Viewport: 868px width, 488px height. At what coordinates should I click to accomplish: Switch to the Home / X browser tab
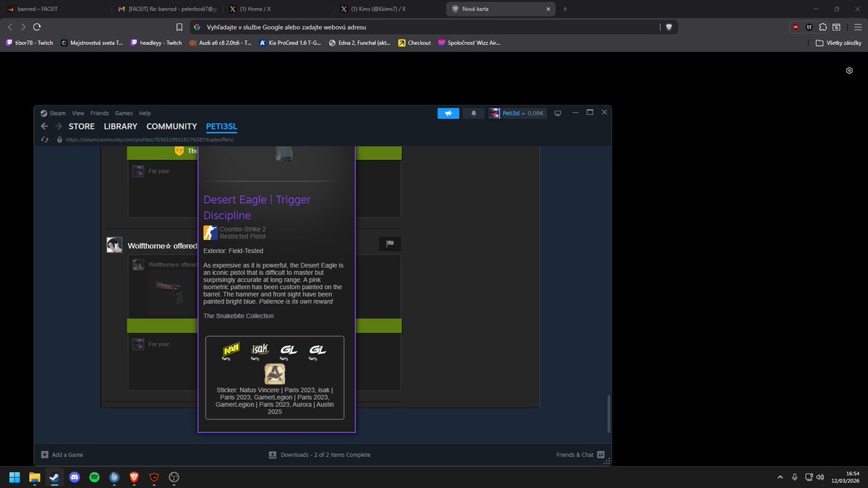pos(278,9)
